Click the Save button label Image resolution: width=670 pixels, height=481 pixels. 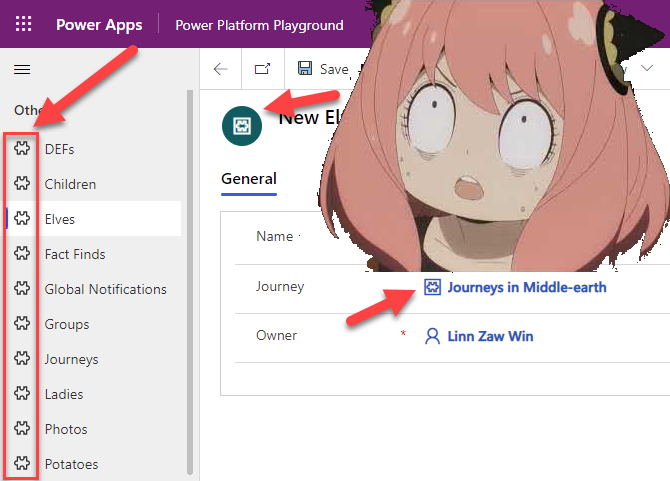(x=334, y=69)
